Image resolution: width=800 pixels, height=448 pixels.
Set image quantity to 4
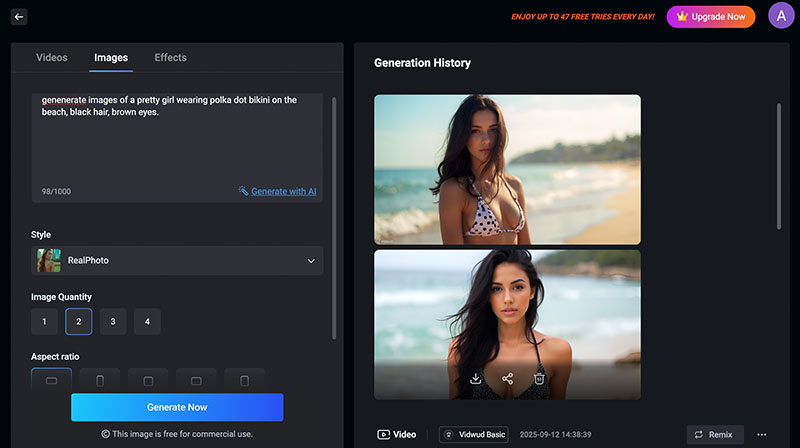(x=147, y=321)
